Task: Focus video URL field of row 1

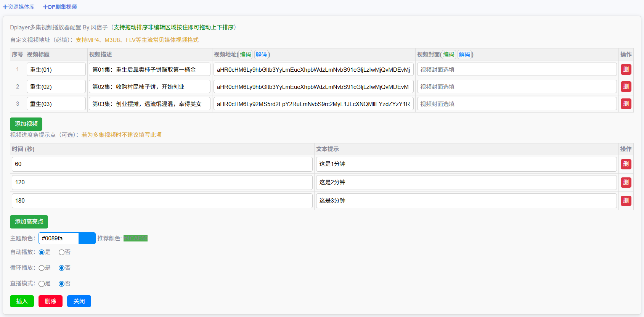Action: 313,69
